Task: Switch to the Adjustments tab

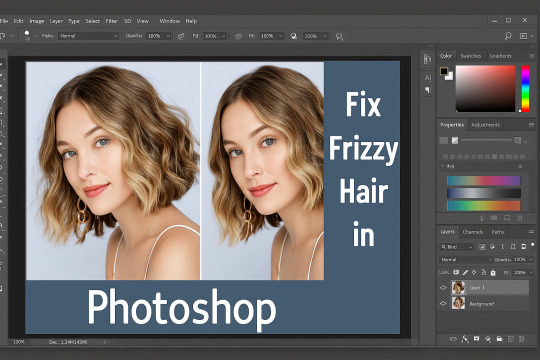Action: pos(485,125)
